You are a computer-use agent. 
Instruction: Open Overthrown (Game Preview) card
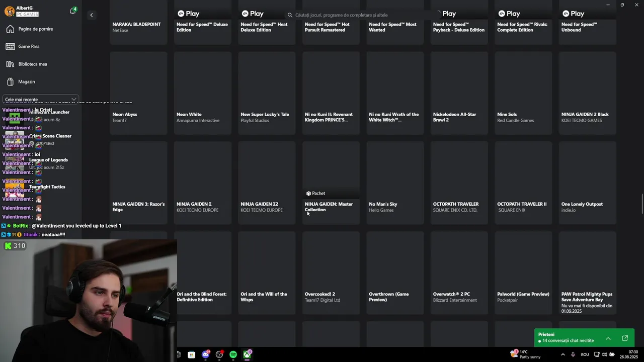(x=395, y=273)
